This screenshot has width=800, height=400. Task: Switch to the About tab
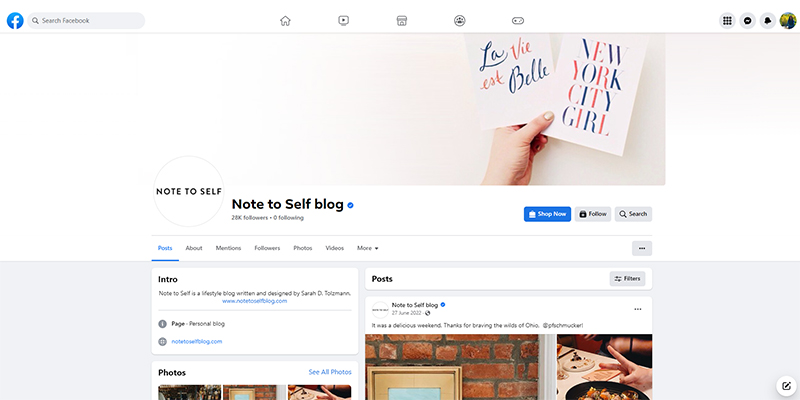click(x=194, y=248)
